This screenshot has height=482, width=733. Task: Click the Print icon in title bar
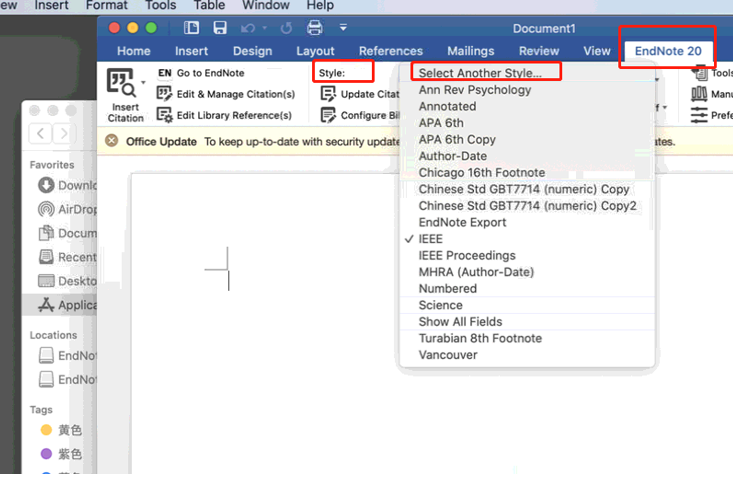pyautogui.click(x=314, y=28)
